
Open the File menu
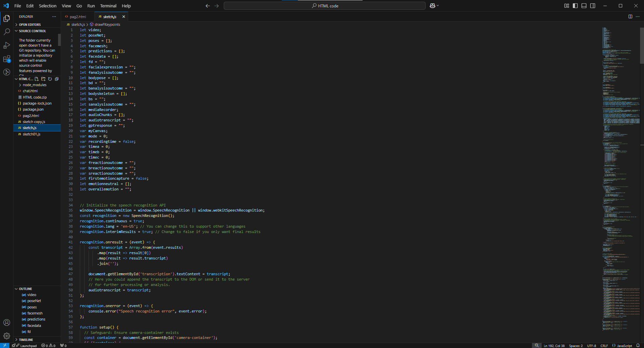(x=18, y=6)
